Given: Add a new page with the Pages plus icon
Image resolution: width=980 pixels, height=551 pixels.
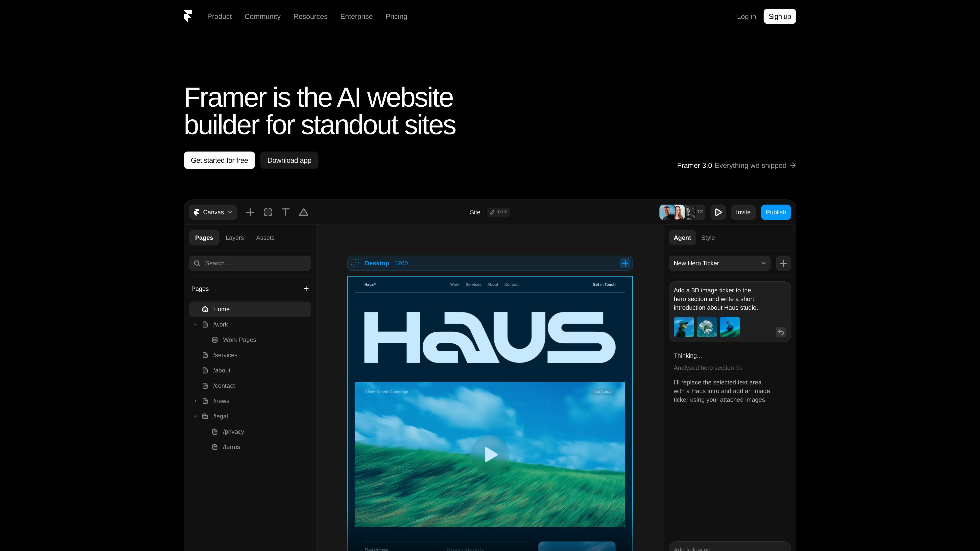Looking at the screenshot, I should tap(306, 289).
